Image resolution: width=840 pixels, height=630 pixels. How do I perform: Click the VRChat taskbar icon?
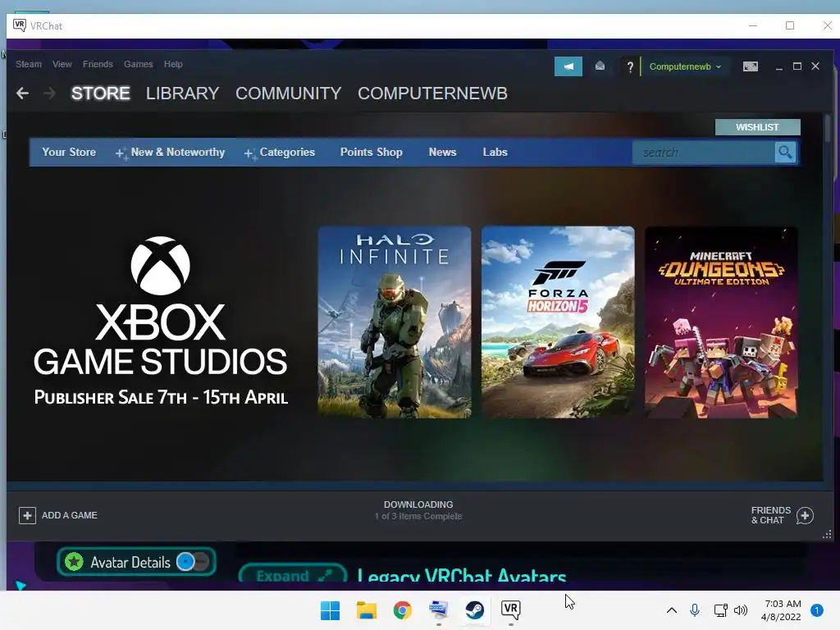click(x=510, y=609)
